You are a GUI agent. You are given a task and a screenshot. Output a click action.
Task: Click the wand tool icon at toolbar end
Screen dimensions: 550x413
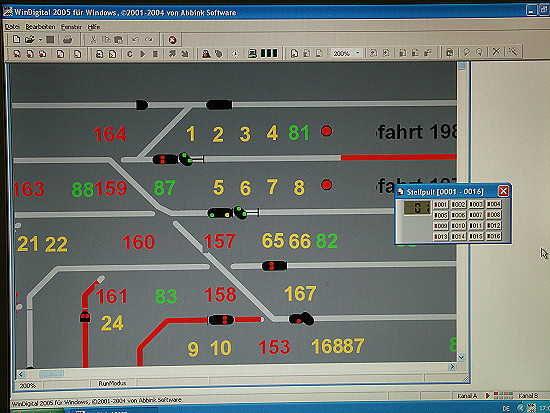click(x=512, y=52)
